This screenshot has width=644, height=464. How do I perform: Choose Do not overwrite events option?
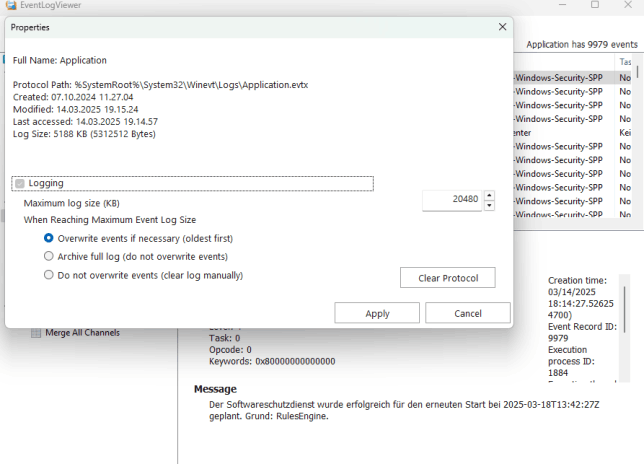[x=49, y=275]
